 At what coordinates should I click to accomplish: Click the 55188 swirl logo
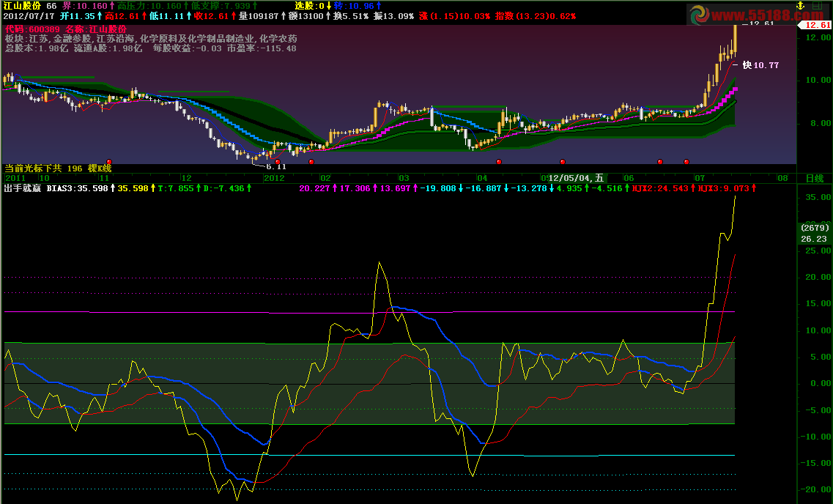[700, 14]
